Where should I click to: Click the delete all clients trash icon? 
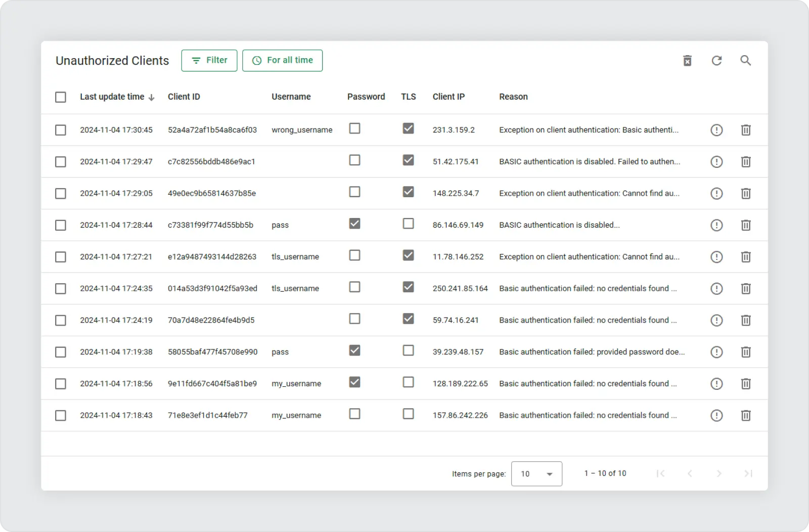(687, 61)
